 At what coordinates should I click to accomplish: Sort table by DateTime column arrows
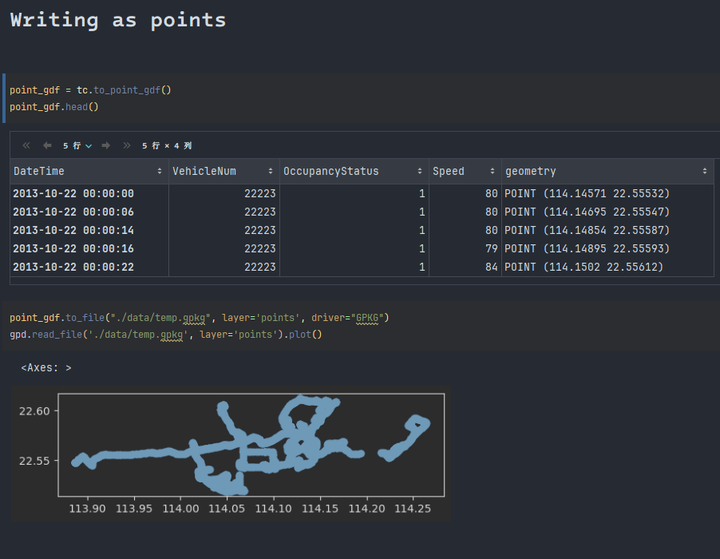pos(160,172)
